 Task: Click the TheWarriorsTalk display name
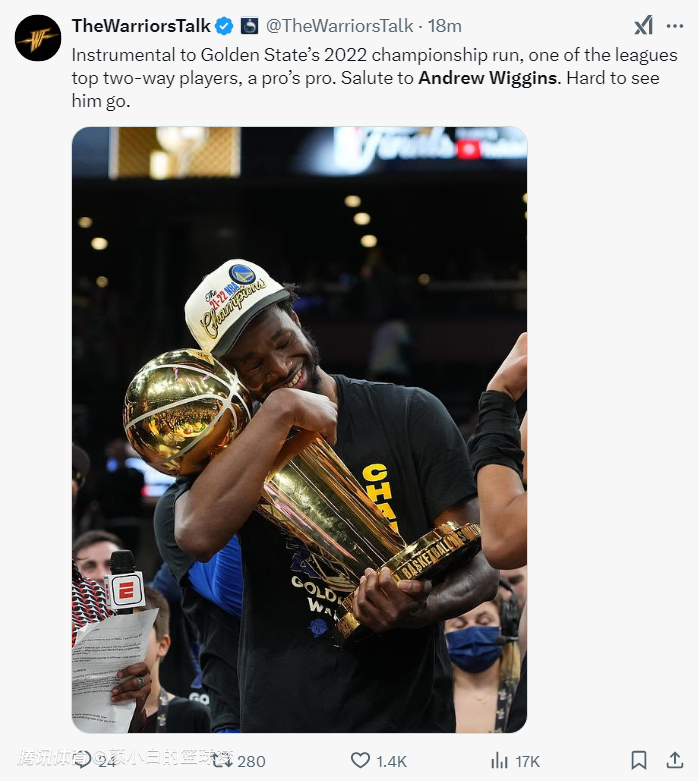point(141,26)
